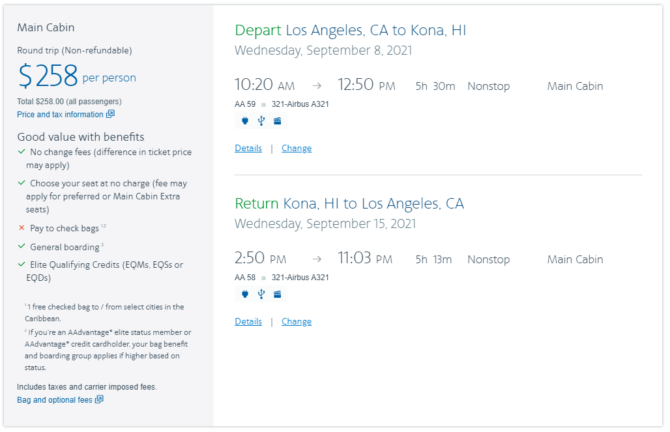Click the green checkmark next to General boarding
Image resolution: width=670 pixels, height=432 pixels.
(x=22, y=246)
